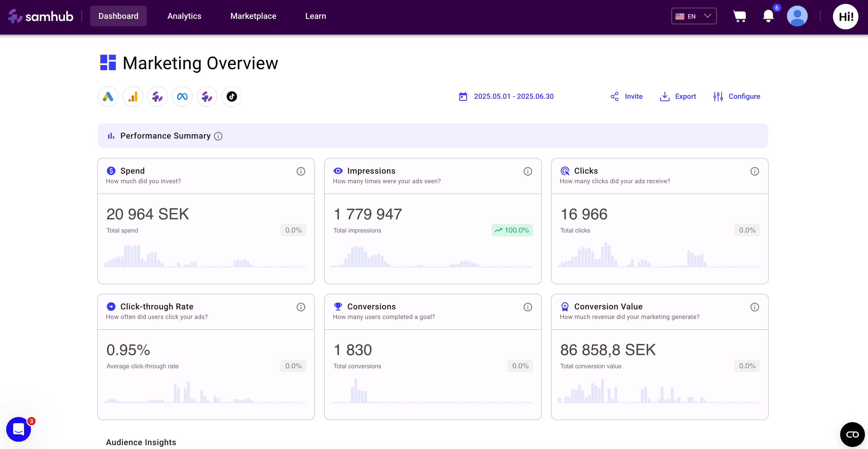Click Performance Summary info icon
This screenshot has width=868, height=449.
[x=218, y=136]
